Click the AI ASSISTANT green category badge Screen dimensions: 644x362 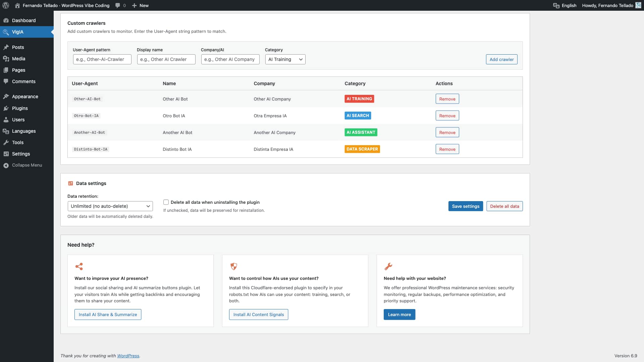[x=361, y=132]
